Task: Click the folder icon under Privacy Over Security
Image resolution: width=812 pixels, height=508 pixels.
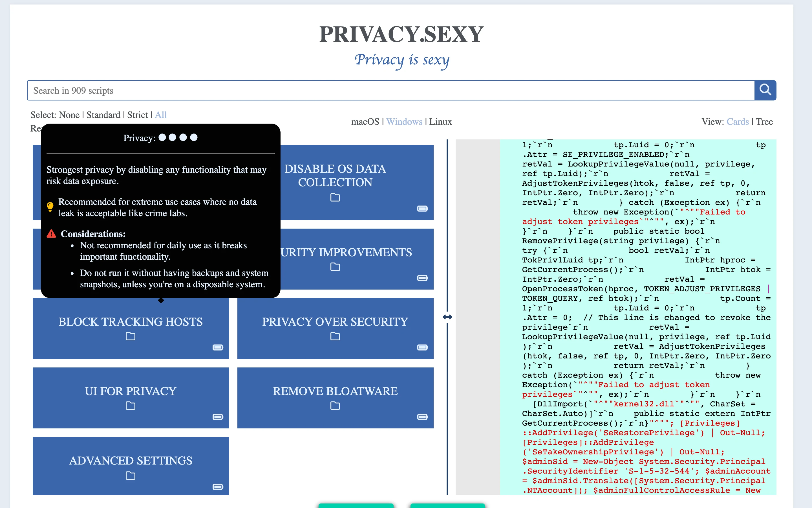Action: [335, 336]
